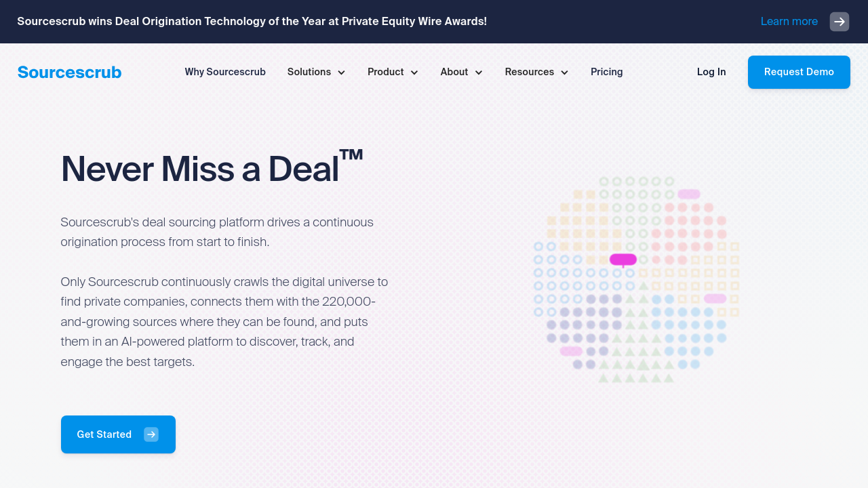Click the arrow icon in Get Started button

click(x=151, y=434)
